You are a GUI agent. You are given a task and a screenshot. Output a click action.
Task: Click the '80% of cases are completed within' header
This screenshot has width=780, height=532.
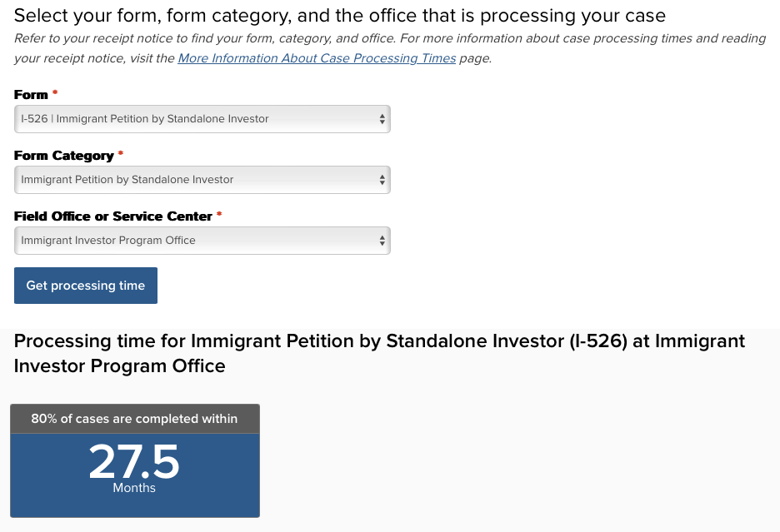pyautogui.click(x=134, y=419)
